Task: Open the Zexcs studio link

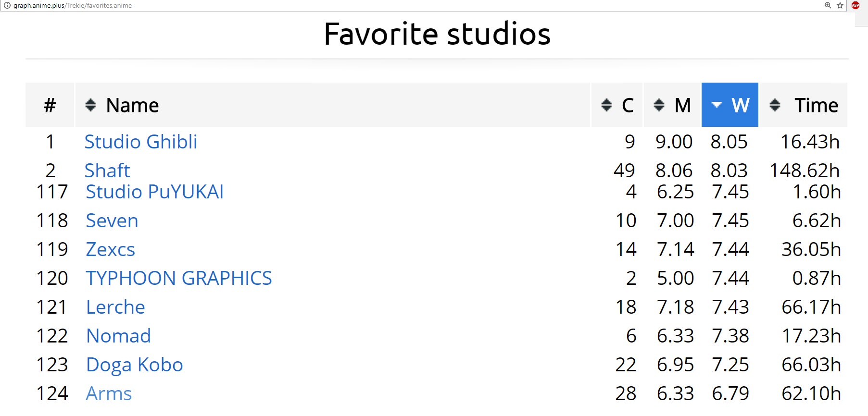Action: coord(110,249)
